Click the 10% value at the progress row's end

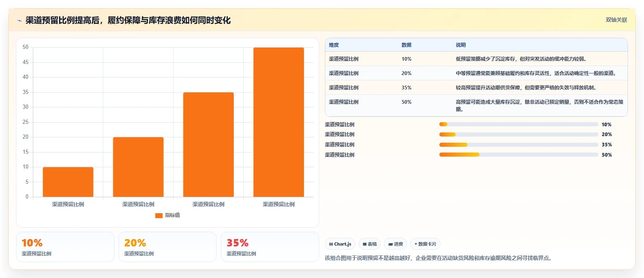pos(606,125)
